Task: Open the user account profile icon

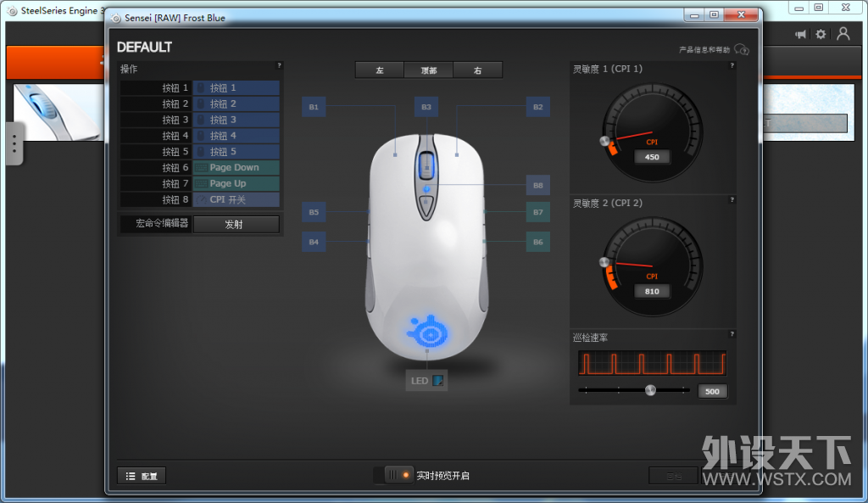Action: coord(843,34)
